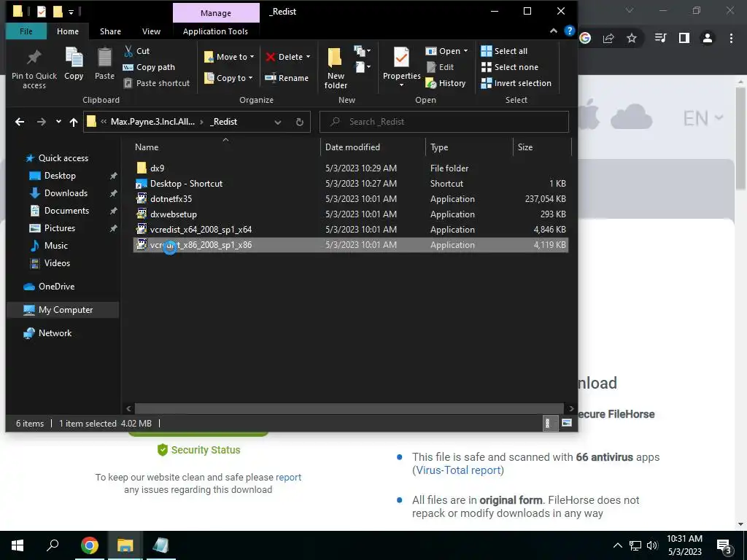Image resolution: width=747 pixels, height=560 pixels.
Task: Click the taskbar search magnifier
Action: pyautogui.click(x=53, y=545)
